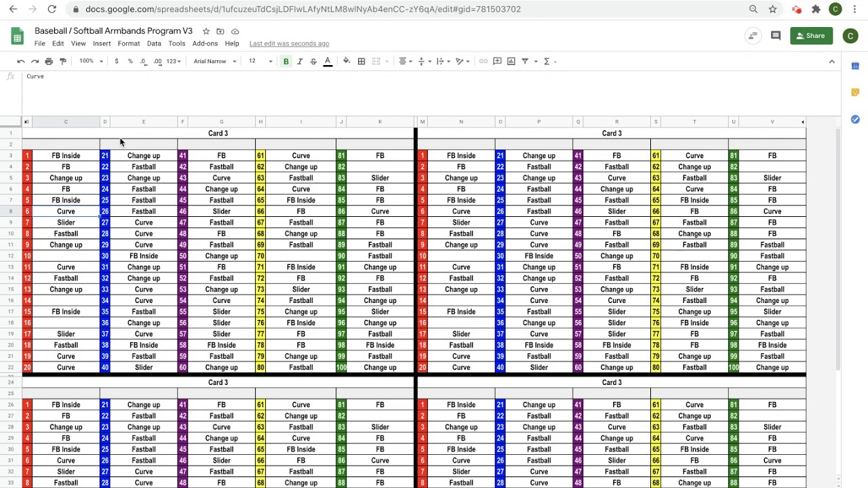Open the font family dropdown
Viewport: 868px width, 488px height.
214,61
